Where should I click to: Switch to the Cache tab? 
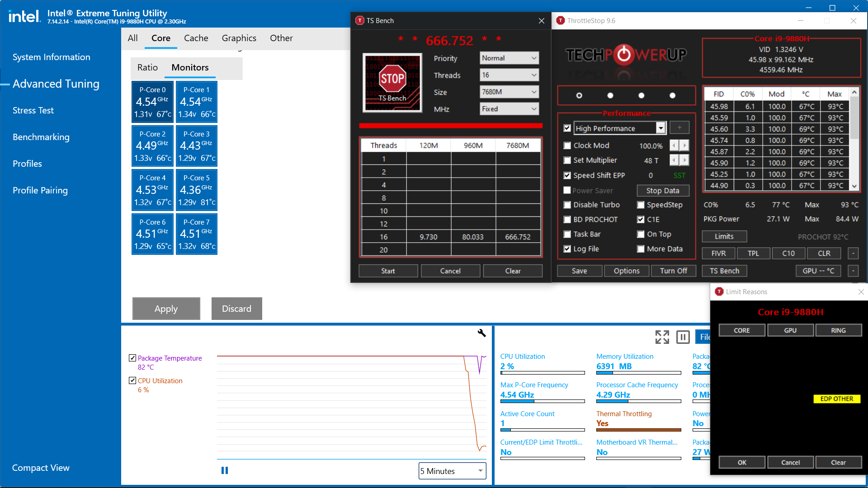(x=196, y=38)
